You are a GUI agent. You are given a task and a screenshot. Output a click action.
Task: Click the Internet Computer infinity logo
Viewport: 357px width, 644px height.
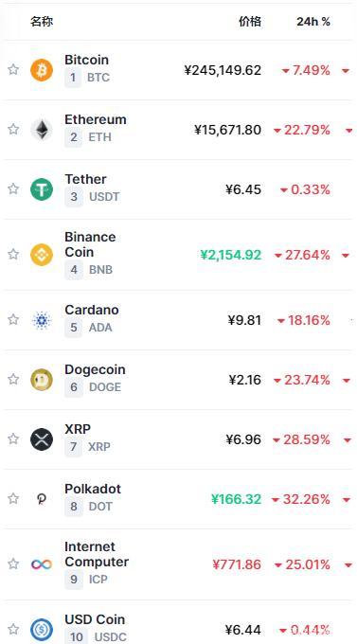[42, 564]
